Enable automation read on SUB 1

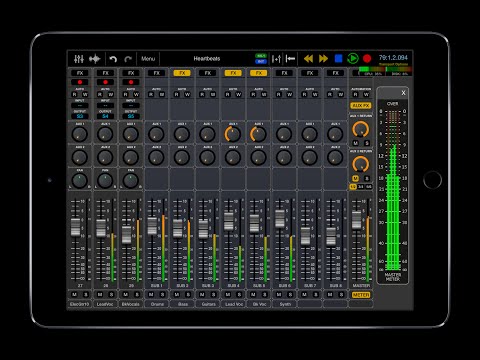(x=151, y=95)
